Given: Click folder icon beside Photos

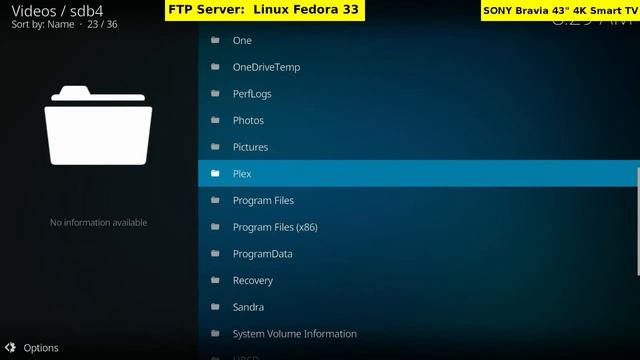Looking at the screenshot, I should point(215,120).
